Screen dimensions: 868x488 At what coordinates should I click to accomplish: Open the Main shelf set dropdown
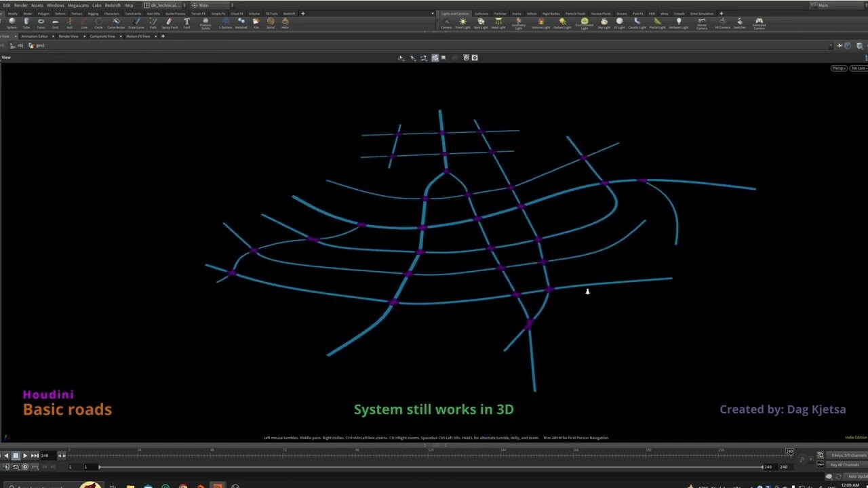232,5
